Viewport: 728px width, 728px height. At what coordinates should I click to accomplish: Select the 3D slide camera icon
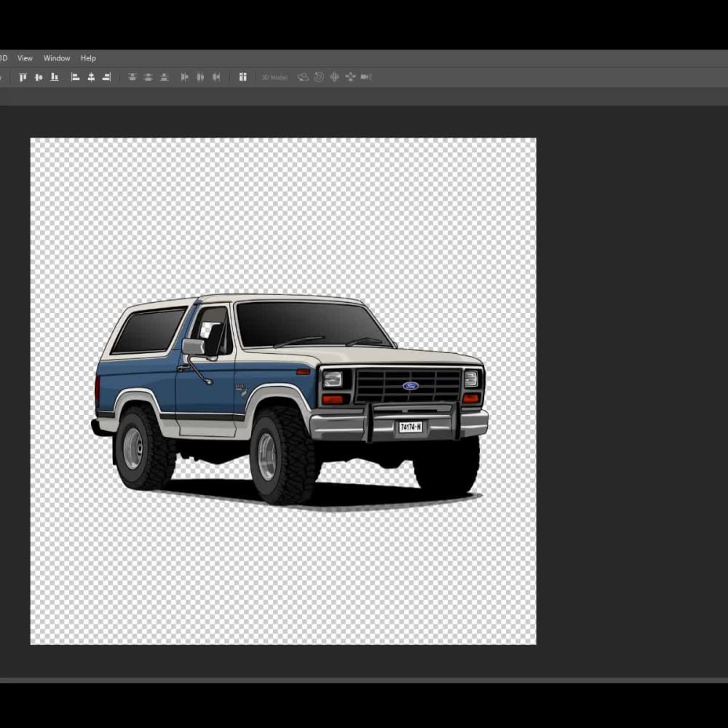[351, 77]
